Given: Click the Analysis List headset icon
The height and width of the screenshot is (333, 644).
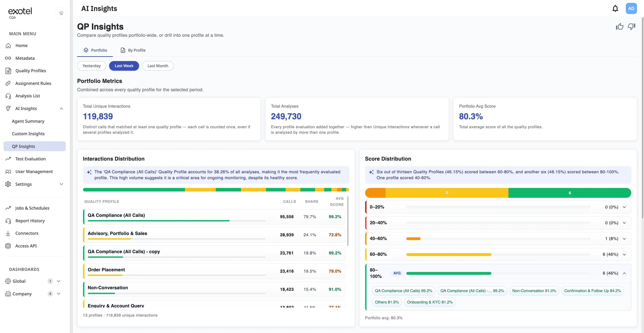Looking at the screenshot, I should click(8, 96).
